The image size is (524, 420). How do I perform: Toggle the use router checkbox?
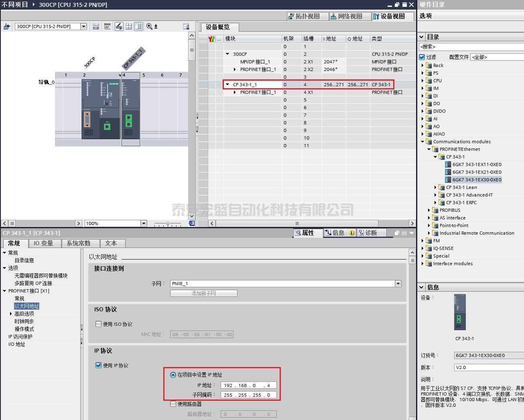coord(173,404)
